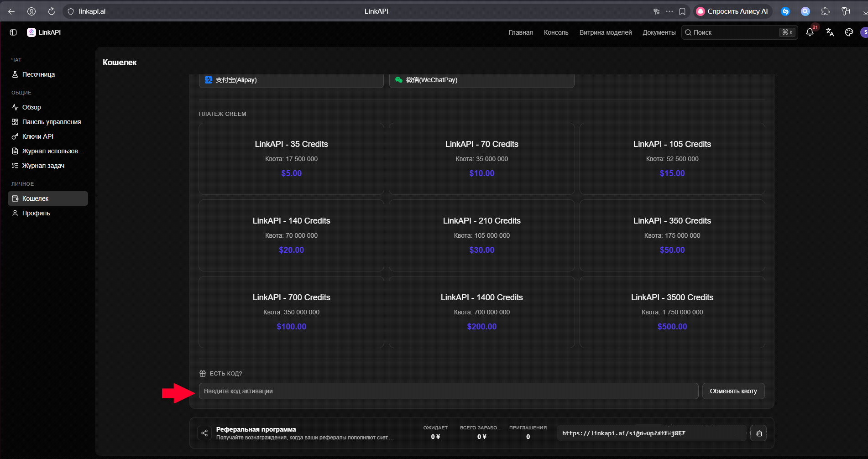
Task: Choose the Alipay payment method
Action: (x=291, y=80)
